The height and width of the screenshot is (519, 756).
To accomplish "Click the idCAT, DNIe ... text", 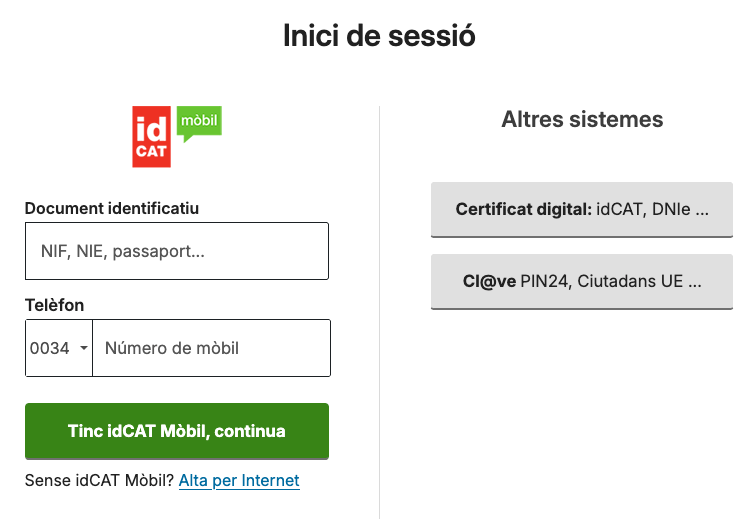I will (653, 210).
